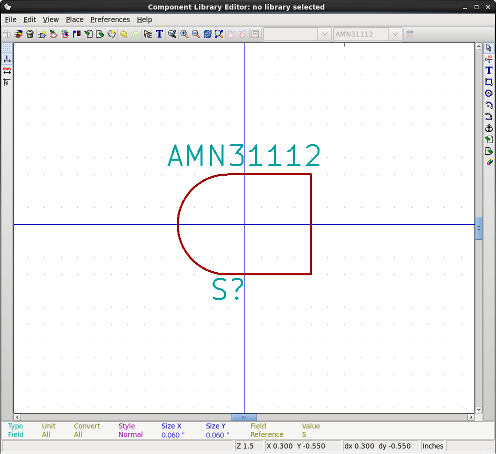Click the redraw view icon
This screenshot has height=454, width=496.
coord(207,34)
